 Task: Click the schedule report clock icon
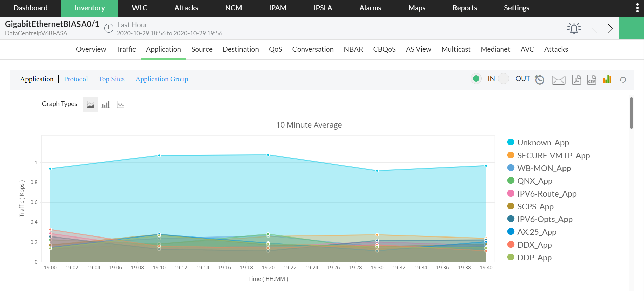point(539,80)
